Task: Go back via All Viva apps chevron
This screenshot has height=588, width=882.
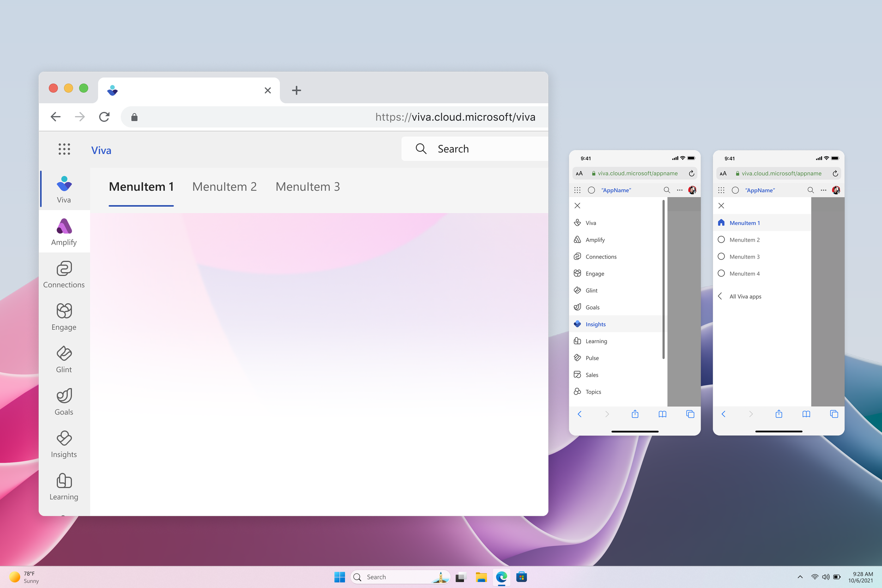Action: pos(720,296)
